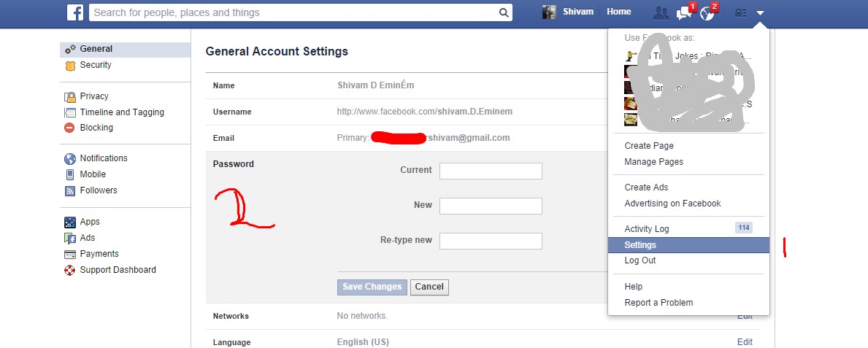Click the search magnifier icon
868x348 pixels.
pos(503,12)
